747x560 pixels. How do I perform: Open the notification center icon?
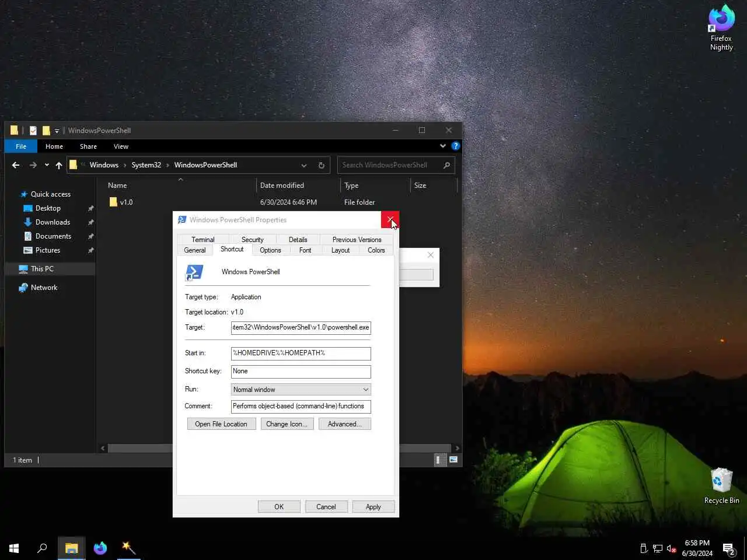click(728, 548)
